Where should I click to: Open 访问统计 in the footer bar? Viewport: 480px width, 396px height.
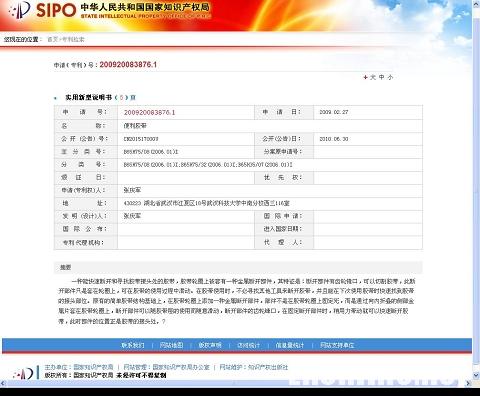(249, 345)
